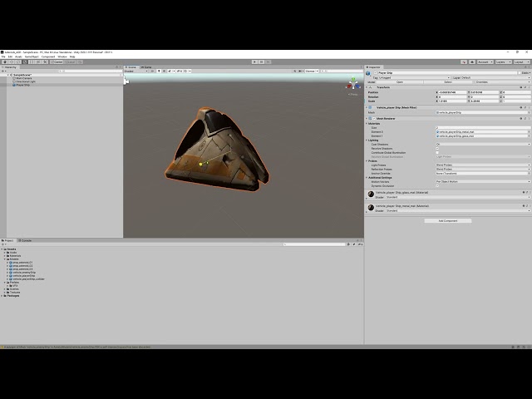This screenshot has width=532, height=399.
Task: Click the scene orientation gizmo
Action: tap(353, 84)
